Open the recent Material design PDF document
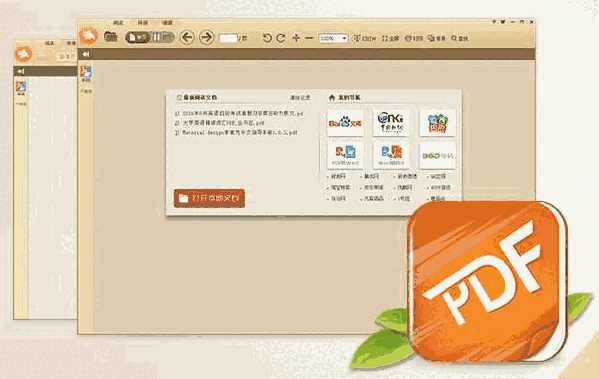 click(236, 133)
